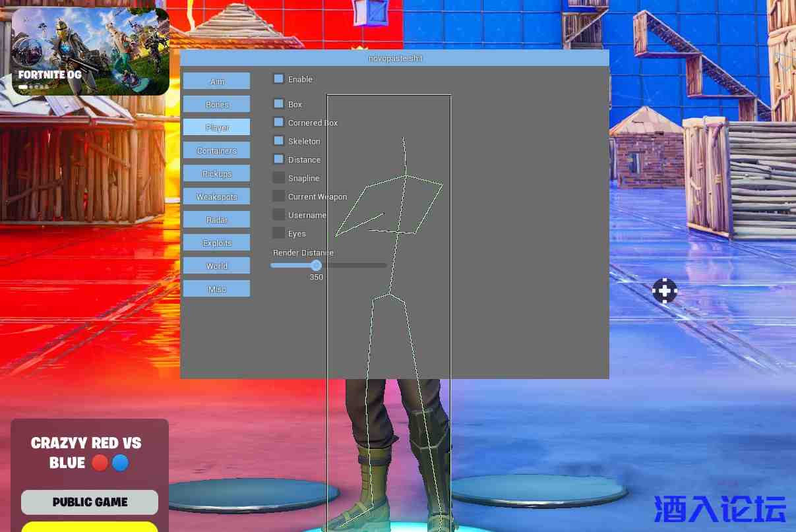Image resolution: width=796 pixels, height=532 pixels.
Task: Open the Exploits tab
Action: coord(216,243)
